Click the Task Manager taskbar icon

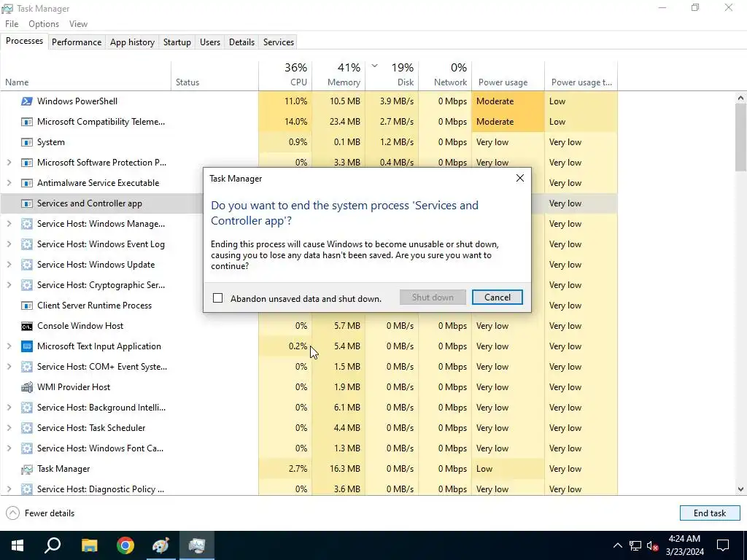(196, 545)
